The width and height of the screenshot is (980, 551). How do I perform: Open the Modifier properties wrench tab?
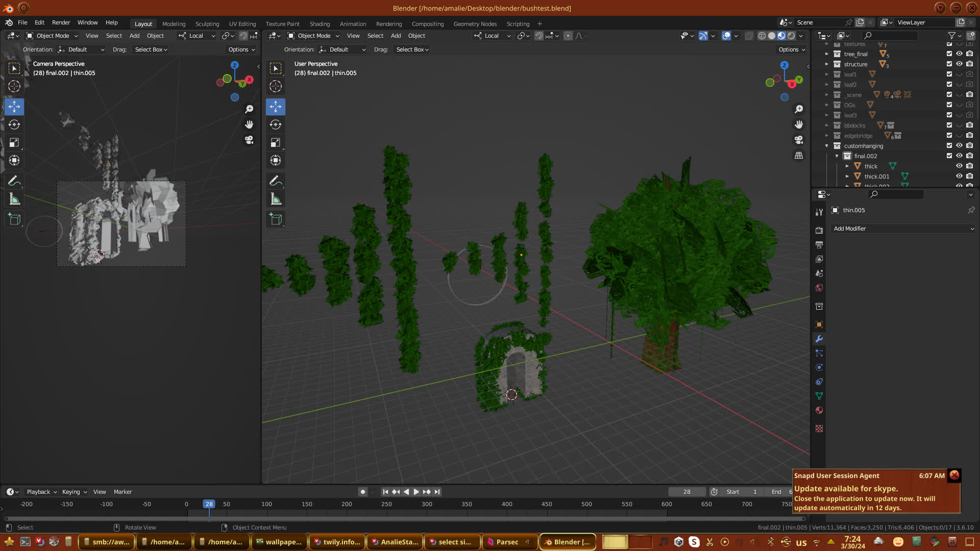(x=819, y=339)
